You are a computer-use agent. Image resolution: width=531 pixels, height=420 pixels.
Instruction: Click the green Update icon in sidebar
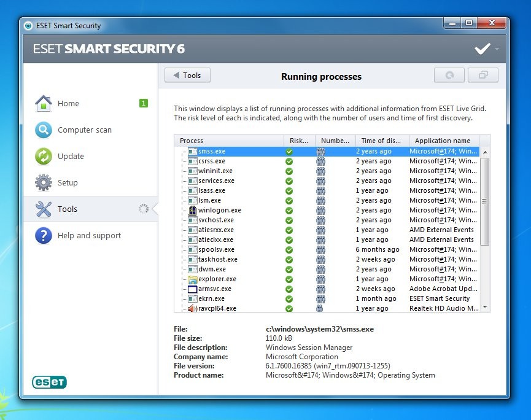pyautogui.click(x=43, y=156)
